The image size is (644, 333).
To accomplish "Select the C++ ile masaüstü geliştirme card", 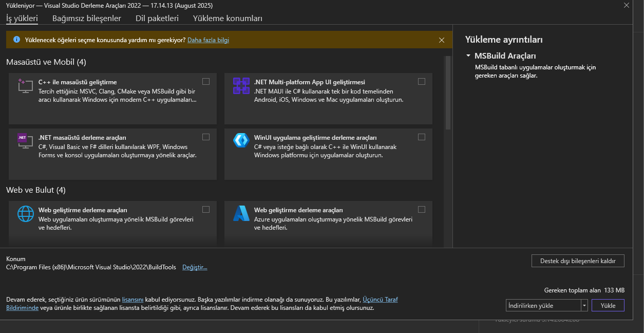I will (112, 99).
